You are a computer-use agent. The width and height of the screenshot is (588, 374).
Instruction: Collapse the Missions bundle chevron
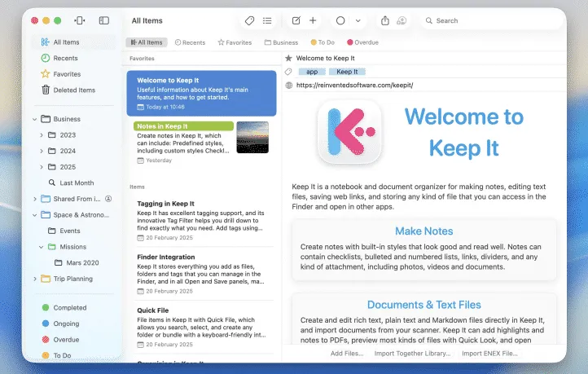pyautogui.click(x=42, y=247)
